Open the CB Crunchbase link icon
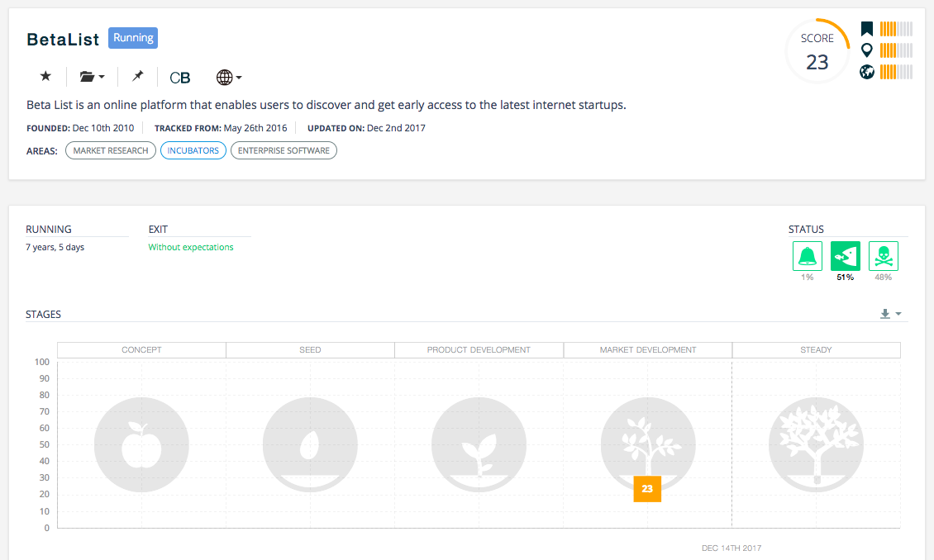The width and height of the screenshot is (934, 560). (x=179, y=78)
